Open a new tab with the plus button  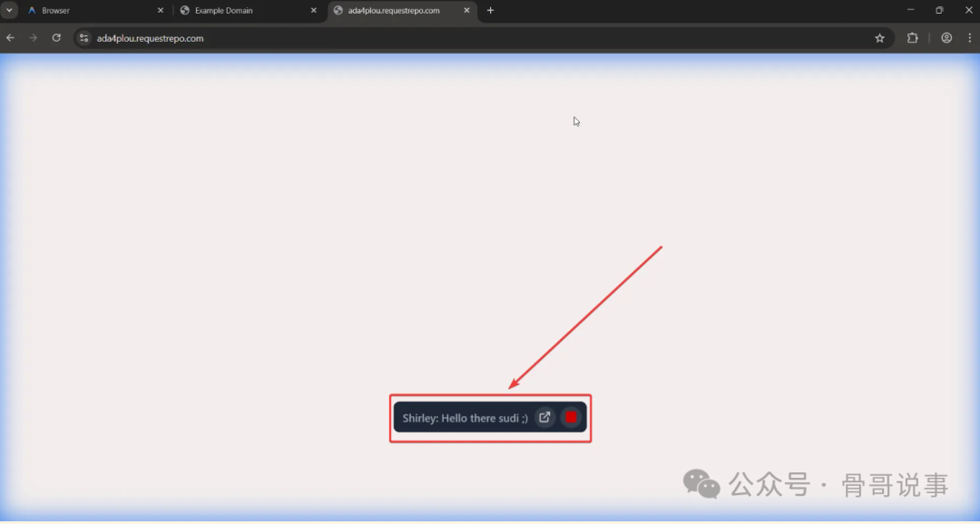click(490, 10)
